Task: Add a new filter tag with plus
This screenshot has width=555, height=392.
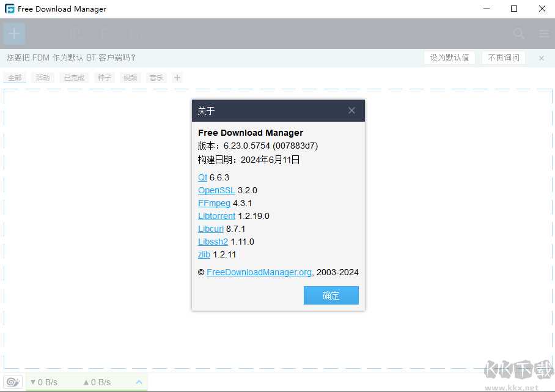Action: point(177,78)
